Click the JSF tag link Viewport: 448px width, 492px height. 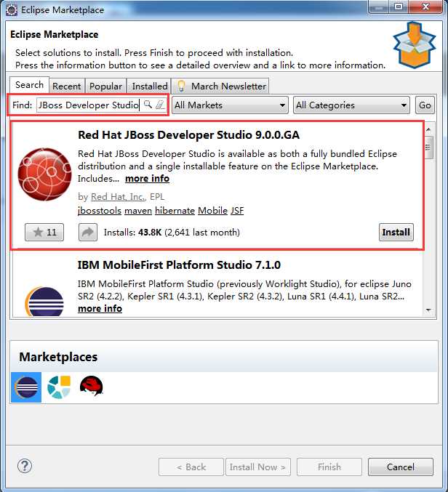[237, 210]
